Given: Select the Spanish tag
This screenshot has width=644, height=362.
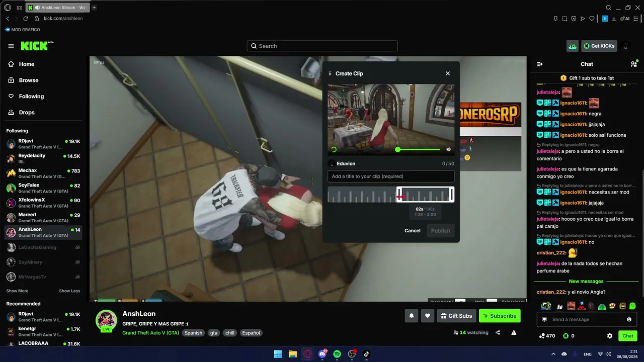Looking at the screenshot, I should [193, 333].
